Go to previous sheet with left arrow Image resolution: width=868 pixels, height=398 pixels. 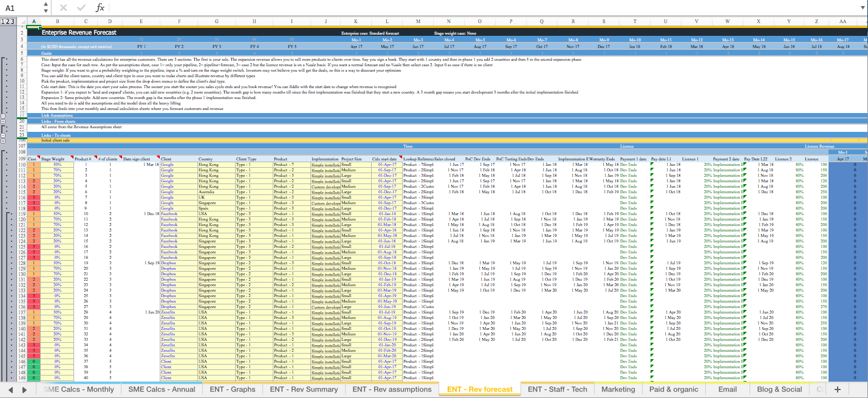10,389
